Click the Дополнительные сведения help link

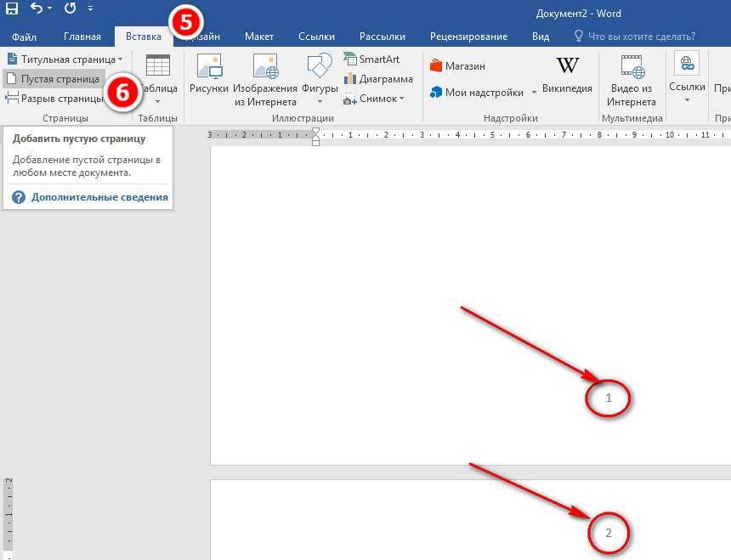click(99, 197)
